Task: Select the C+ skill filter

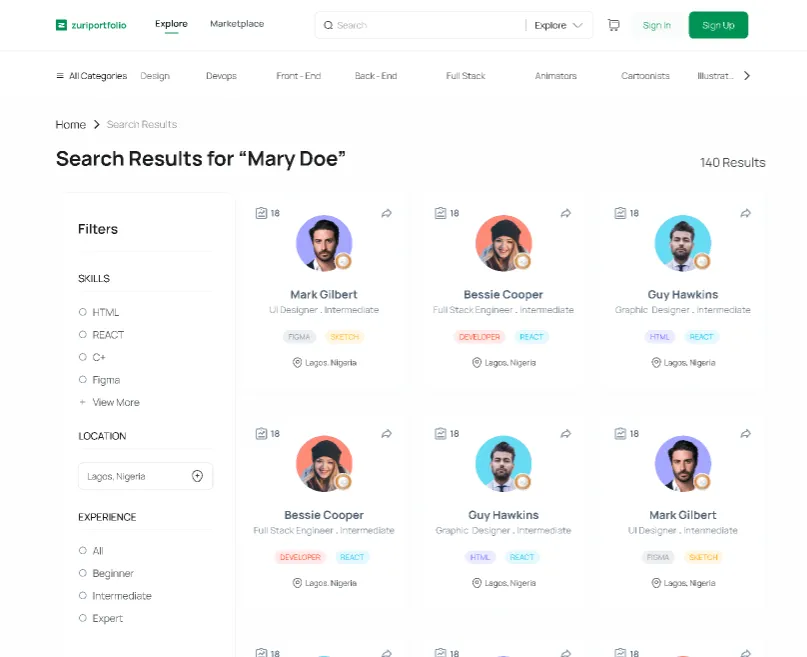Action: pos(82,357)
